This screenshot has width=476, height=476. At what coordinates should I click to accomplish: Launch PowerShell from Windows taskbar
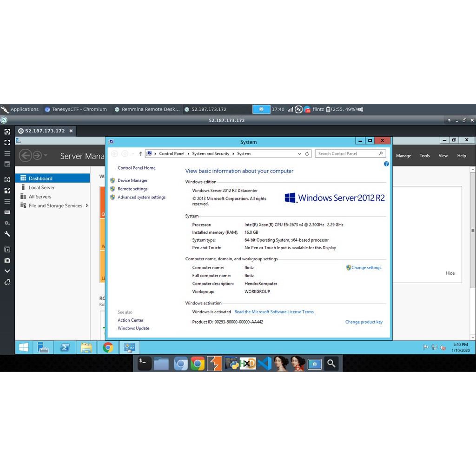(x=65, y=348)
